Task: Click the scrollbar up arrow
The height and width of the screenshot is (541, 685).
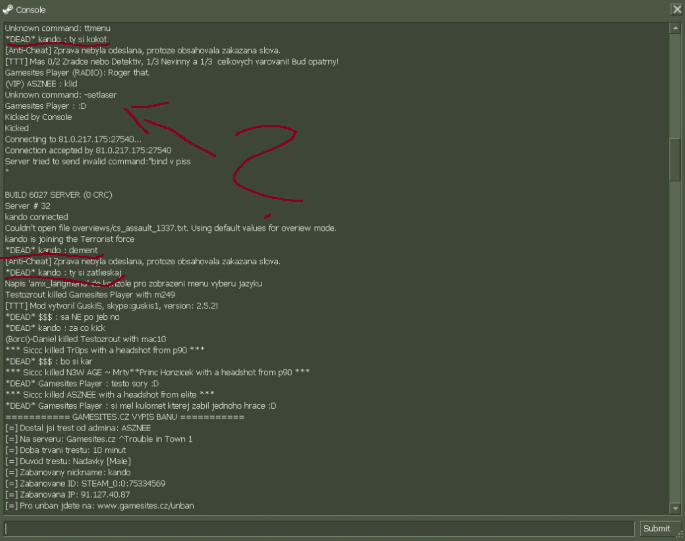Action: click(675, 28)
